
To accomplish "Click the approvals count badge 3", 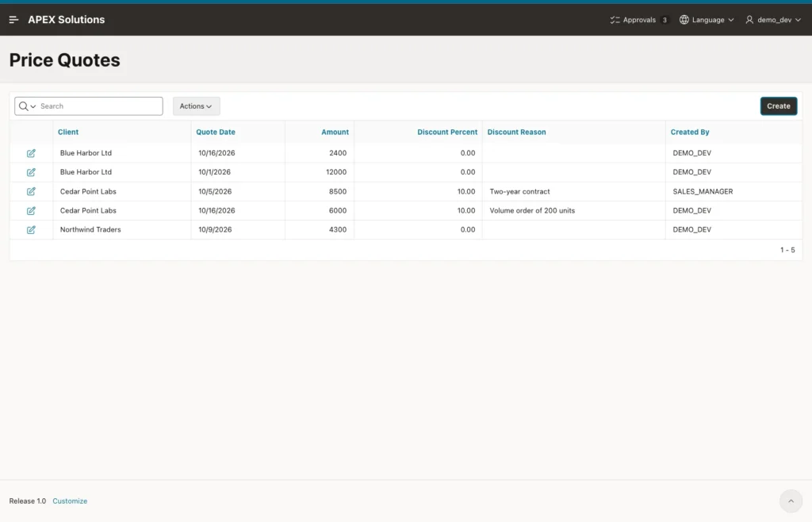I will [x=665, y=20].
